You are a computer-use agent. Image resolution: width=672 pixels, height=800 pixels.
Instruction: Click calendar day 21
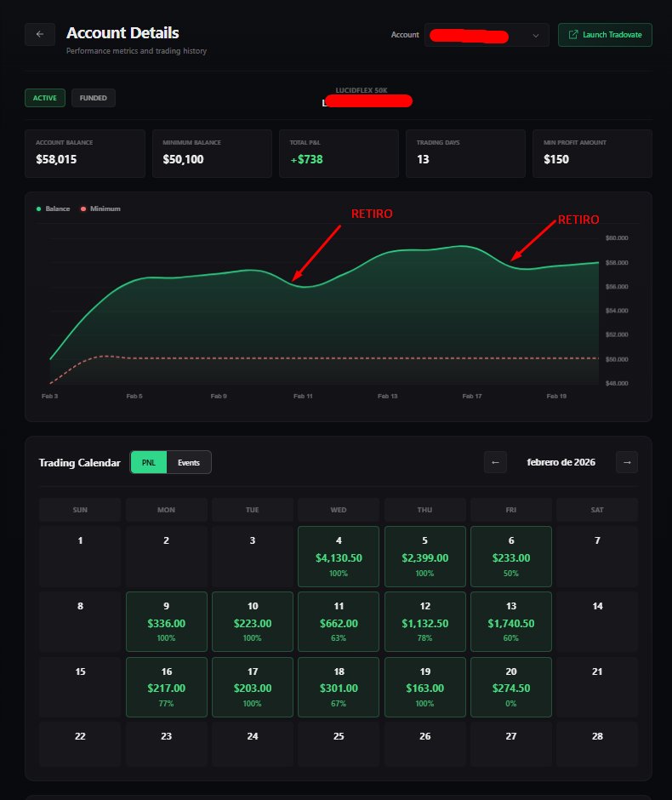[x=597, y=688]
